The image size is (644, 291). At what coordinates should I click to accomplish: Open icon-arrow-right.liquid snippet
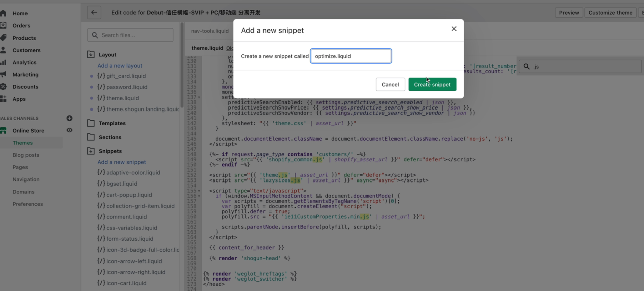click(x=136, y=272)
